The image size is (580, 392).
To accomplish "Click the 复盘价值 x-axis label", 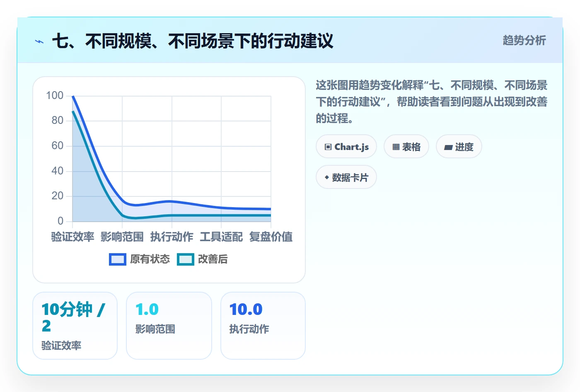I will (x=271, y=237).
